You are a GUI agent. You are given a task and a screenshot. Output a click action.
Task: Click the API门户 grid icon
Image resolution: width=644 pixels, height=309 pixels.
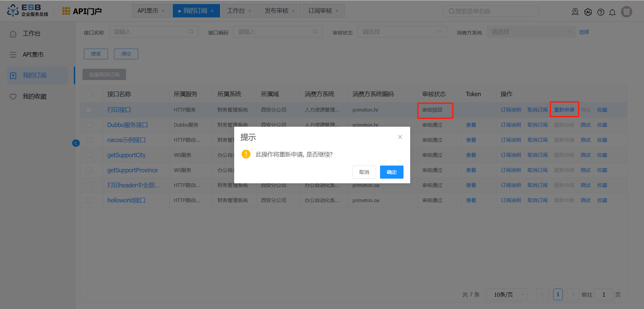coord(66,11)
